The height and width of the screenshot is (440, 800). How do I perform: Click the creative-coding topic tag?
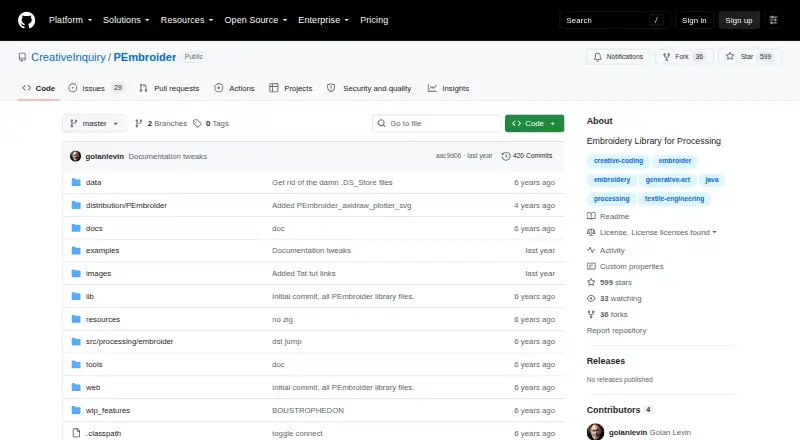pyautogui.click(x=618, y=161)
